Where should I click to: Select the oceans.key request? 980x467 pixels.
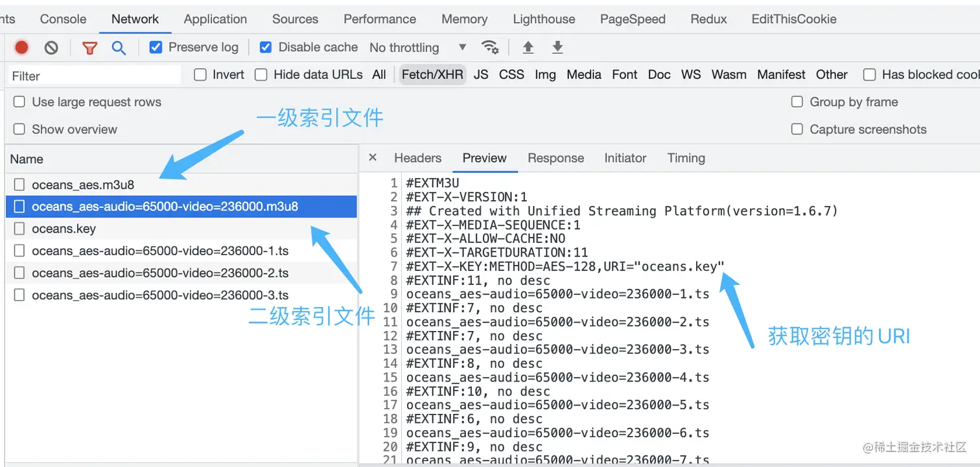pyautogui.click(x=181, y=229)
